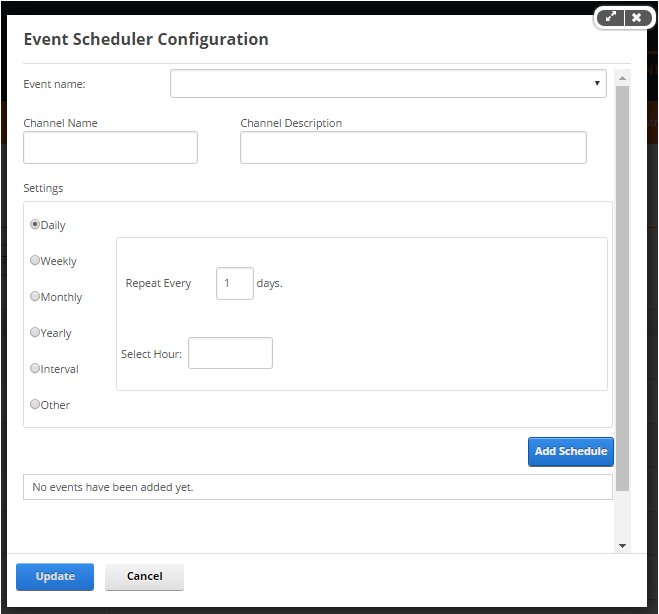
Task: Focus the Channel Description text field
Action: pyautogui.click(x=413, y=148)
